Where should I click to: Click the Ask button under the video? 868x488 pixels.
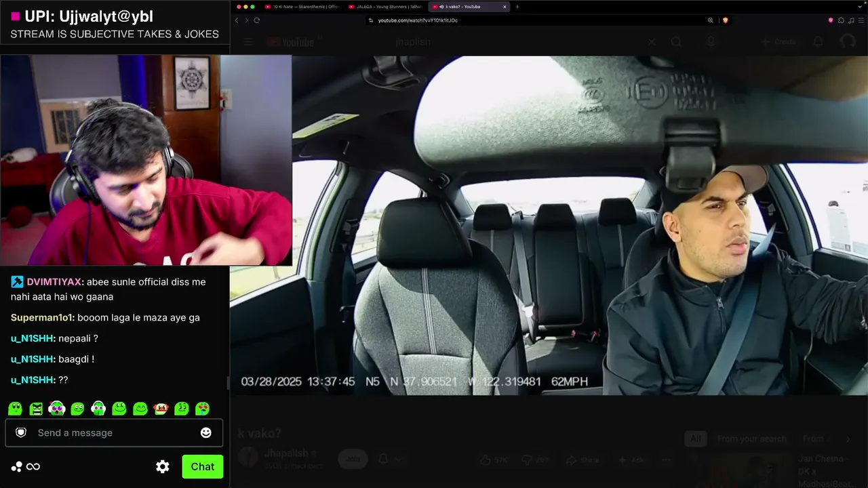630,460
